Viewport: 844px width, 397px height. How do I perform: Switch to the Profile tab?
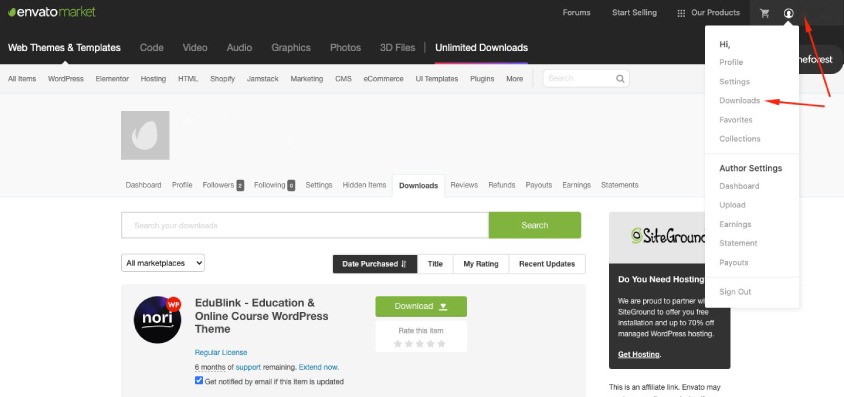pos(182,185)
